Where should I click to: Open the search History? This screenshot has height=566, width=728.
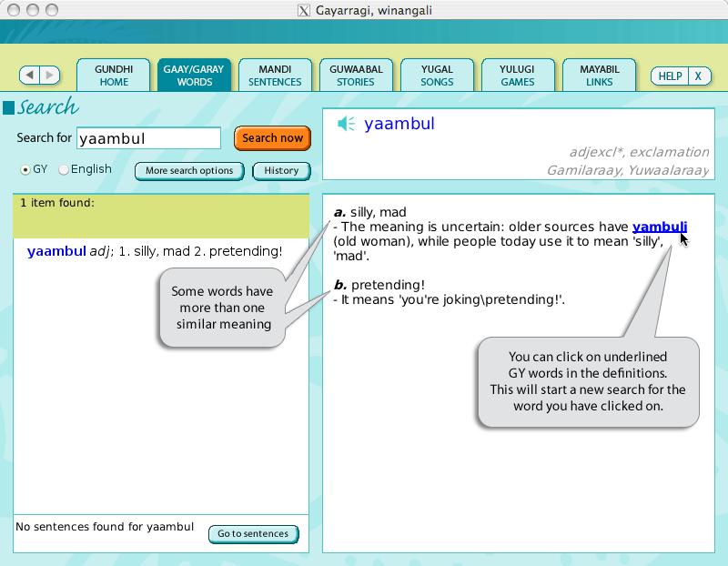click(x=281, y=171)
